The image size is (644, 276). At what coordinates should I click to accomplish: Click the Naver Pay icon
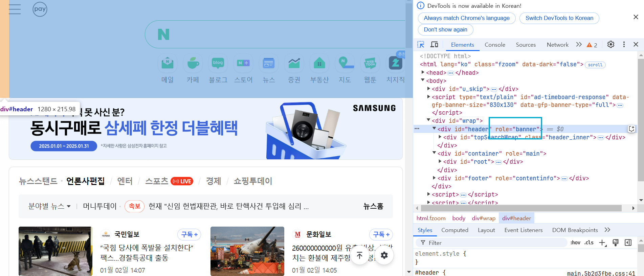pyautogui.click(x=40, y=9)
